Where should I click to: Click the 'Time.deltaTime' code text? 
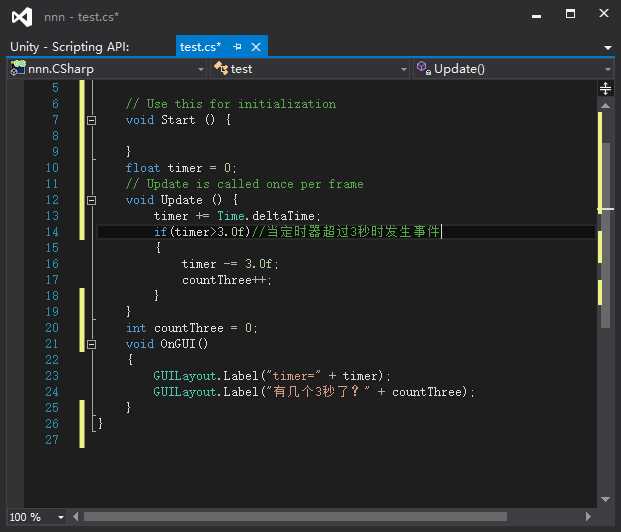click(268, 216)
